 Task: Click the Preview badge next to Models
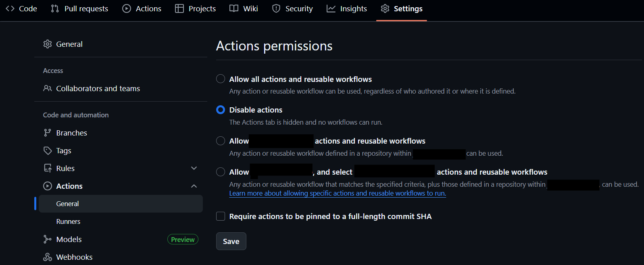click(182, 239)
